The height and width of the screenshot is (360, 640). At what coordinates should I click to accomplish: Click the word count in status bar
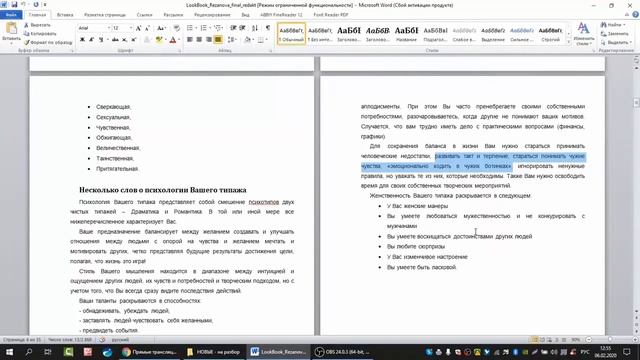(x=70, y=340)
